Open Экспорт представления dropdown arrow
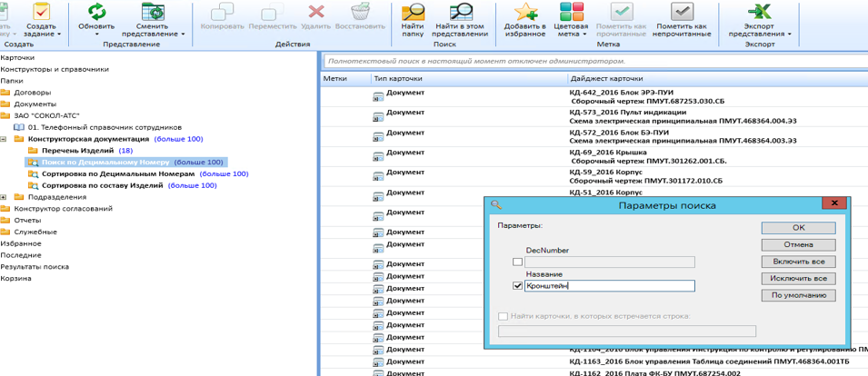The image size is (868, 376). [790, 35]
